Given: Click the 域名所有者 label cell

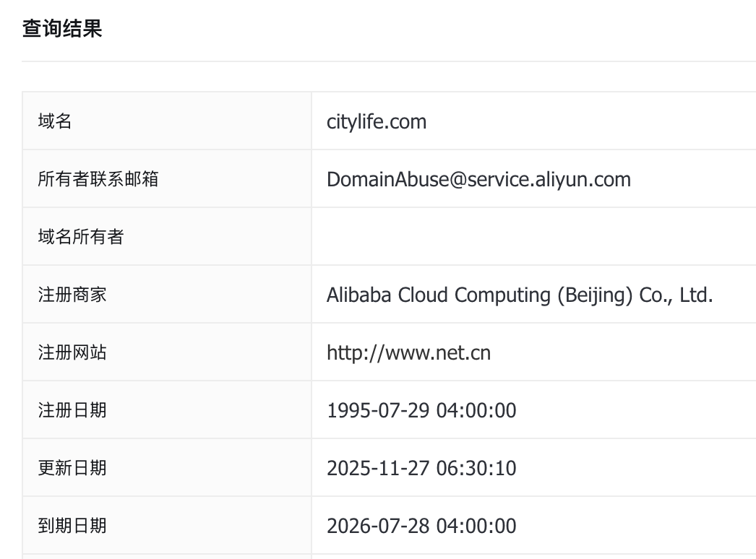Looking at the screenshot, I should pos(80,237).
